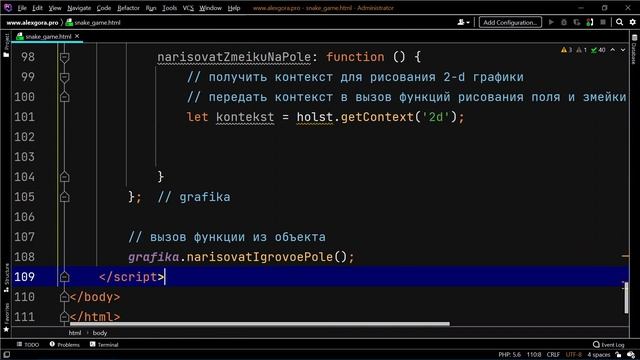This screenshot has width=640, height=360.
Task: Go to next highlighted error arrow
Action: point(623,50)
